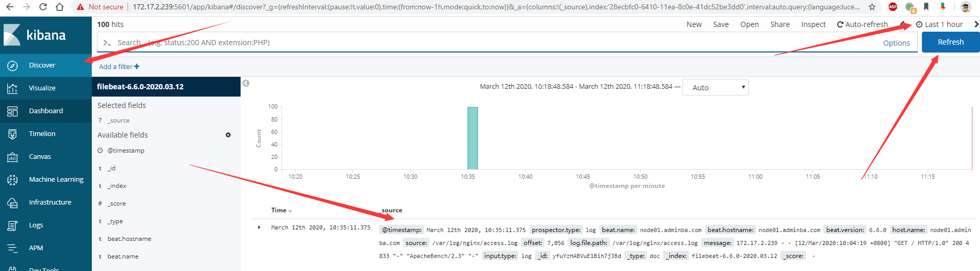Click the Selected fields heading

pyautogui.click(x=121, y=105)
